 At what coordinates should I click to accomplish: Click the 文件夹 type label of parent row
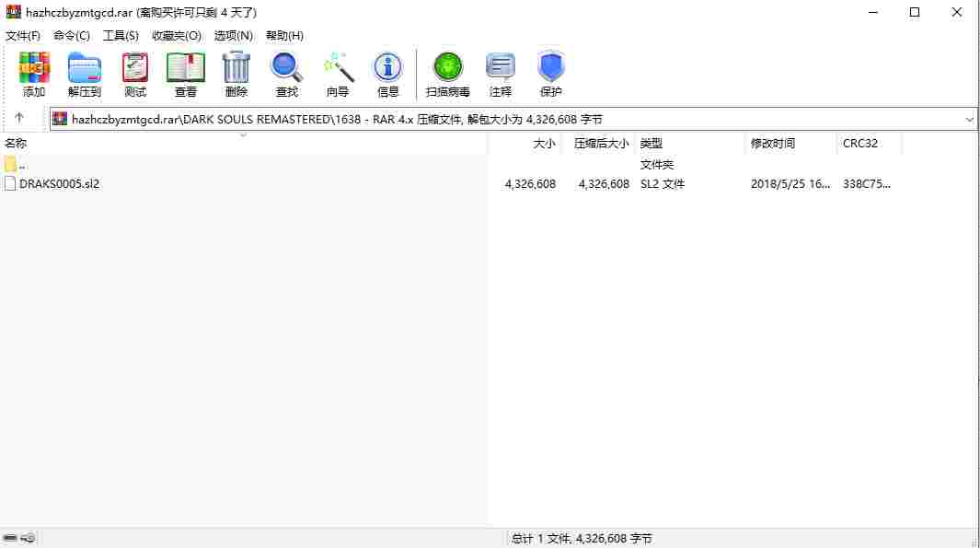pyautogui.click(x=657, y=165)
